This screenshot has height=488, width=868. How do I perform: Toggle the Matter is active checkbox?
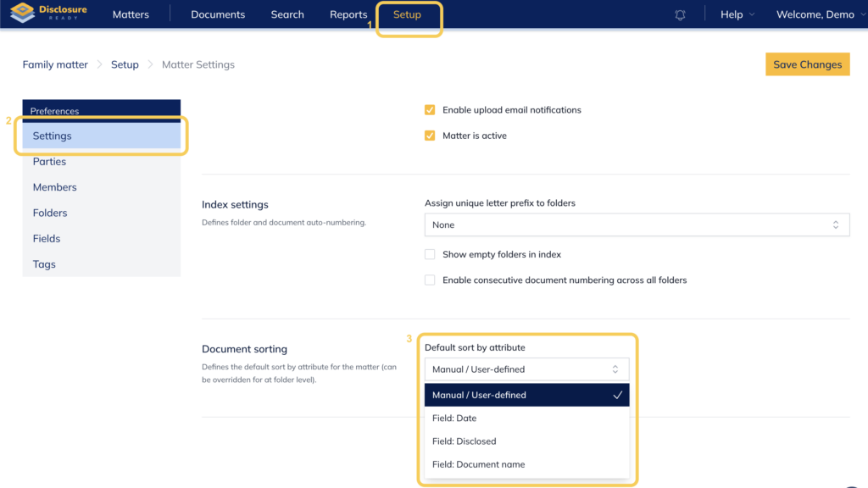(430, 136)
